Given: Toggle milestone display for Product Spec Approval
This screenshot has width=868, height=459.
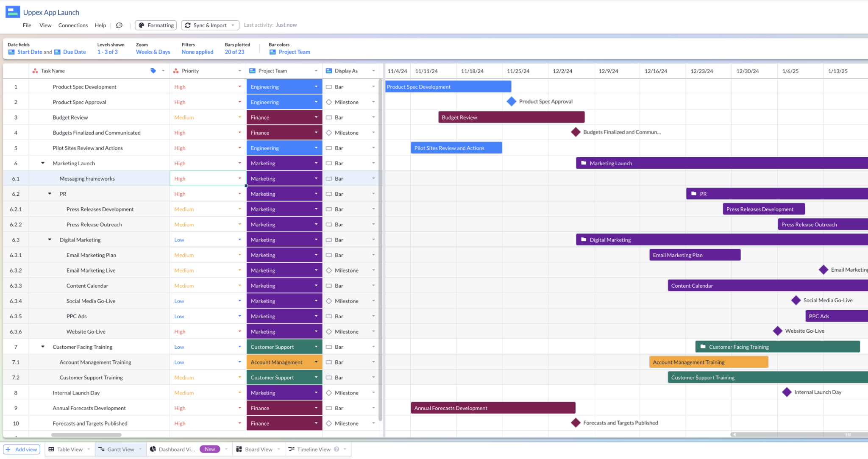Looking at the screenshot, I should (327, 102).
